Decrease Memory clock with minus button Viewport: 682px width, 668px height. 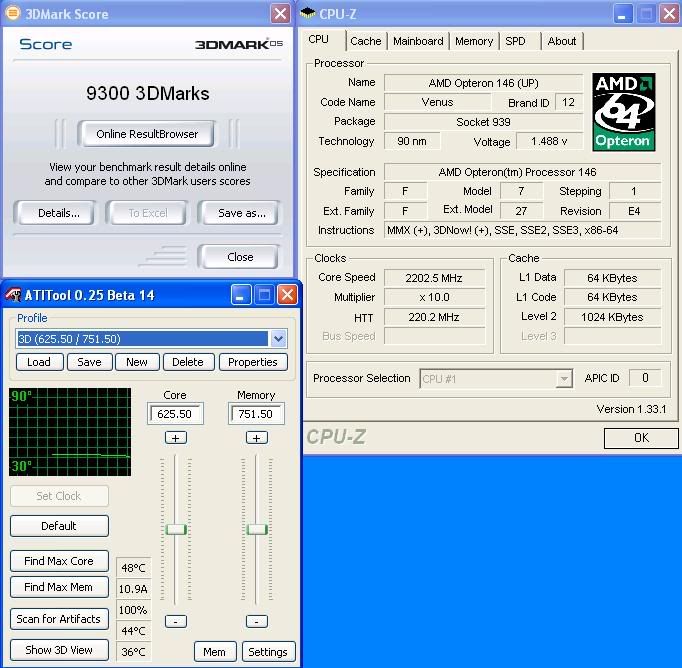[257, 621]
